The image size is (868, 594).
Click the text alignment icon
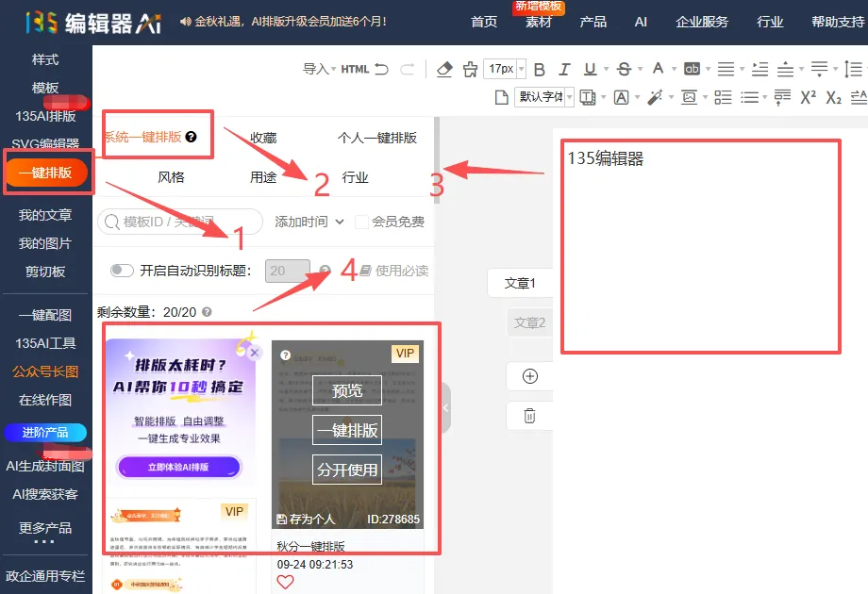726,69
